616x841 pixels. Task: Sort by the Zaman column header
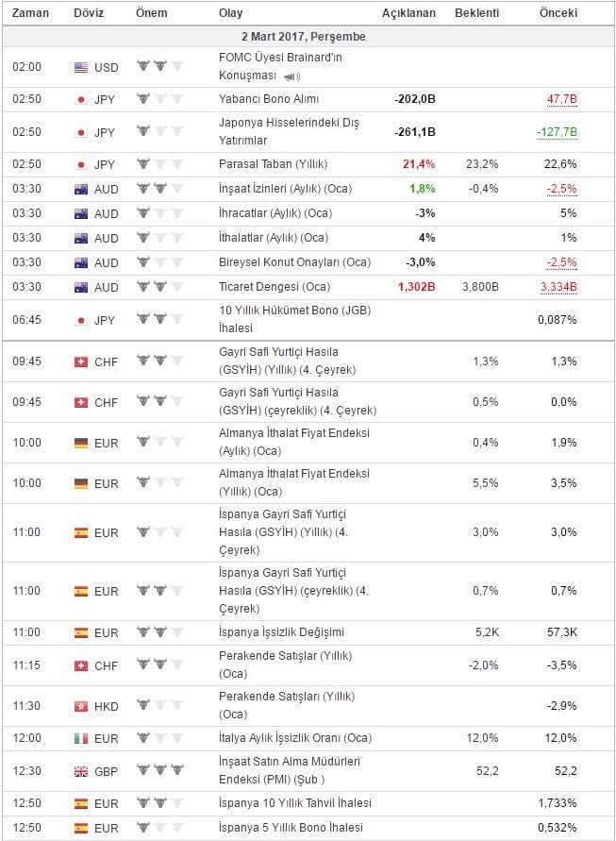pyautogui.click(x=30, y=13)
